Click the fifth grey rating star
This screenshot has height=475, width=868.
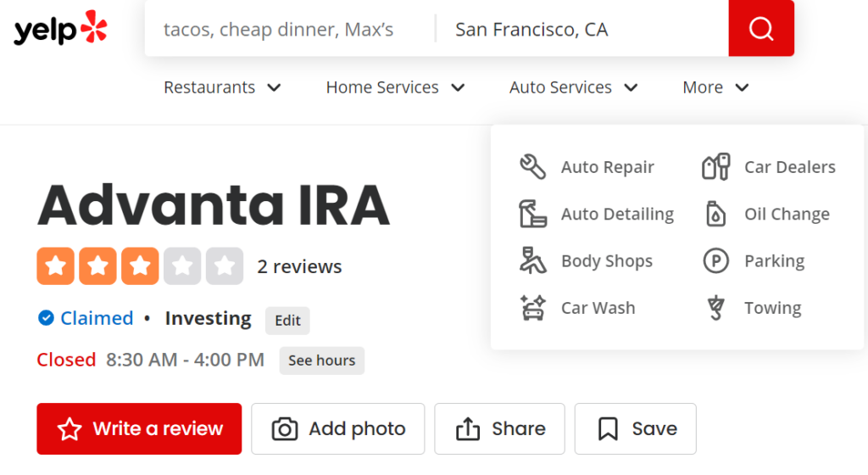[x=225, y=266]
